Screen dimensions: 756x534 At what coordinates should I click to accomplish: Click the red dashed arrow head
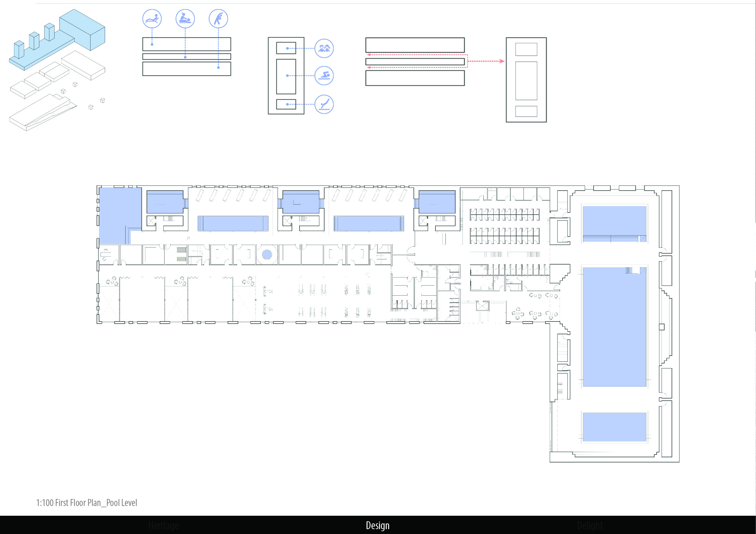point(502,61)
